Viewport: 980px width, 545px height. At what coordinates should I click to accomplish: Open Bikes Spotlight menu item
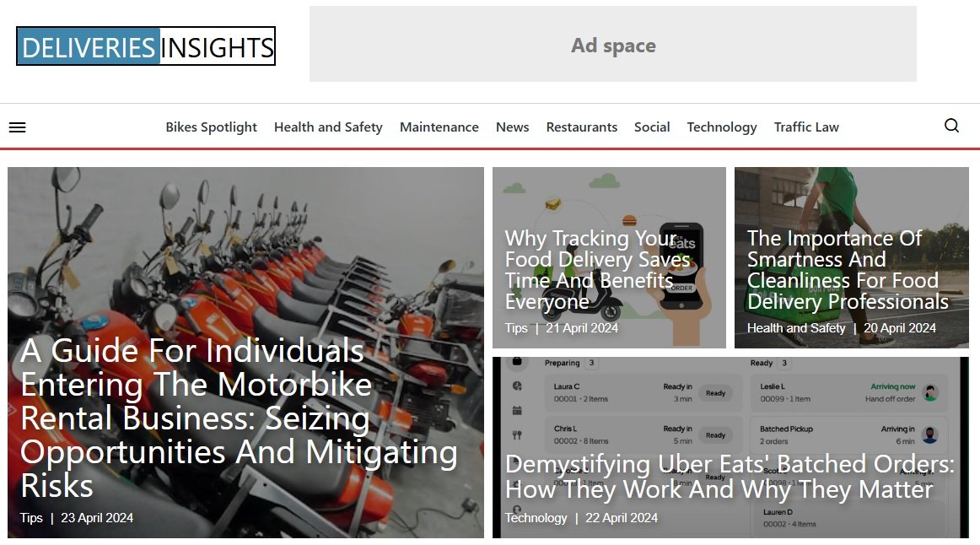[211, 127]
